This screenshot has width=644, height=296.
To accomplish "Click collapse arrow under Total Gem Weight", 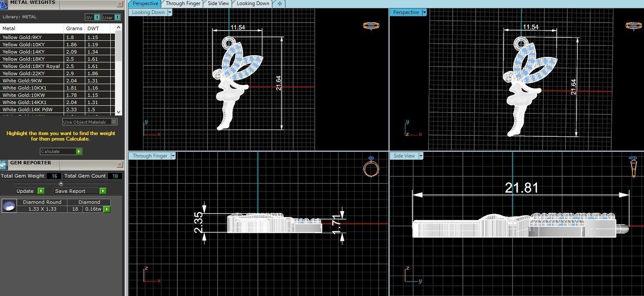I will [x=61, y=183].
